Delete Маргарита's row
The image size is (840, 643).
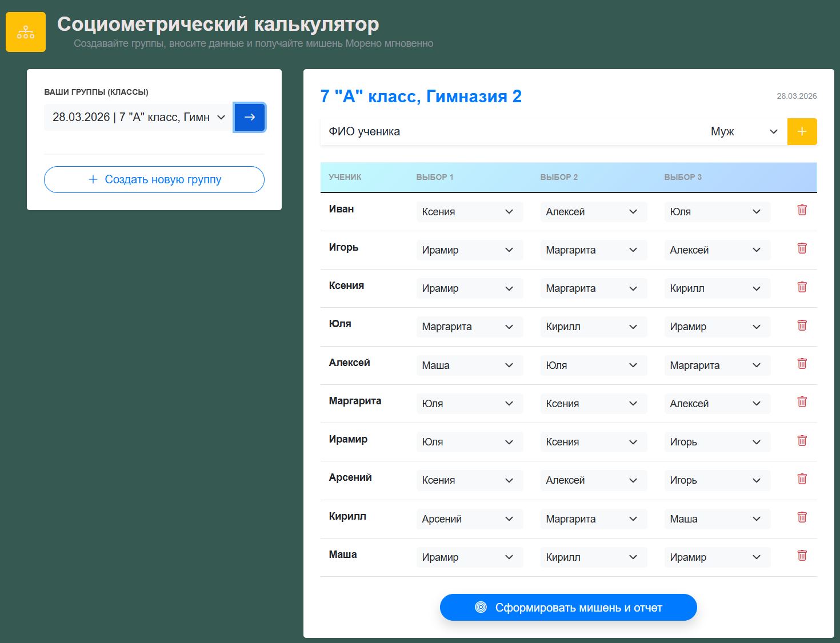click(x=802, y=402)
